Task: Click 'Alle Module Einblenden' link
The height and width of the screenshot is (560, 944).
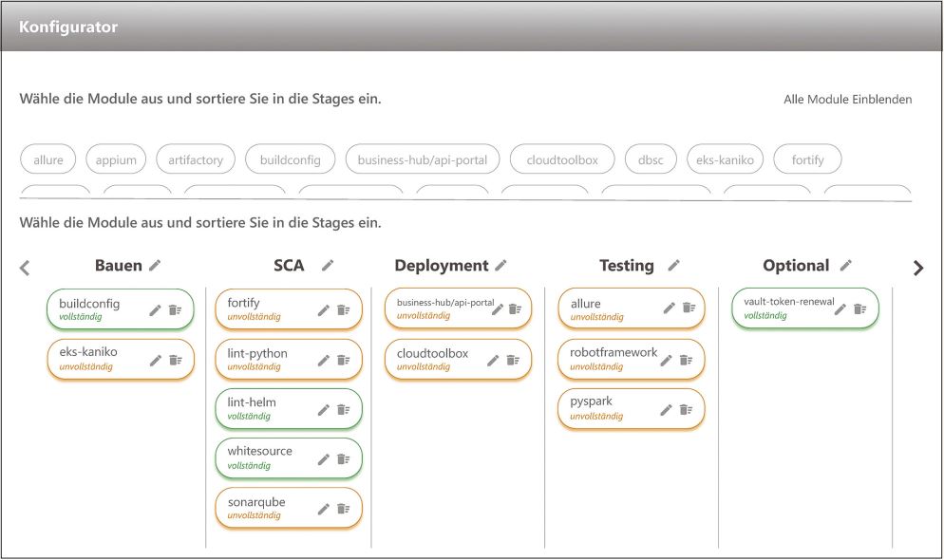Action: pos(847,100)
